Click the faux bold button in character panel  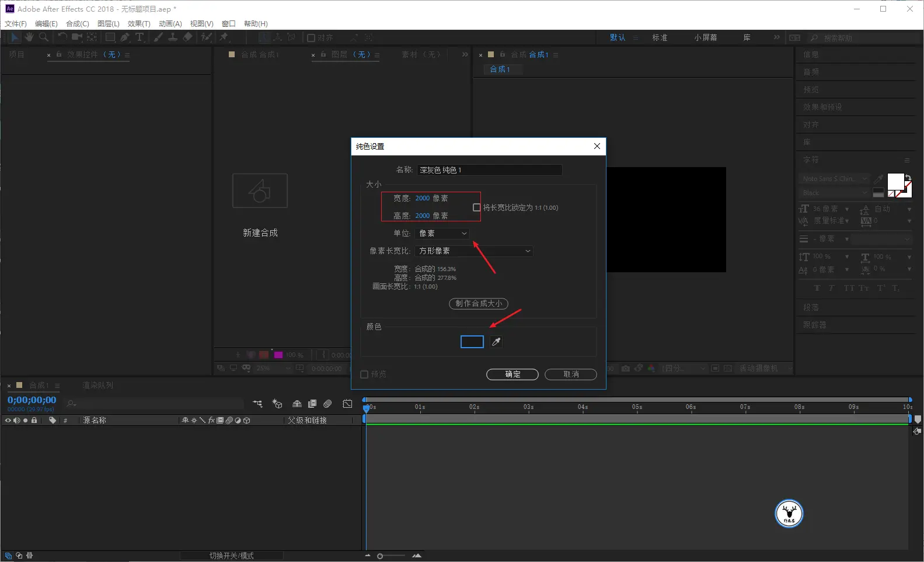tap(817, 288)
